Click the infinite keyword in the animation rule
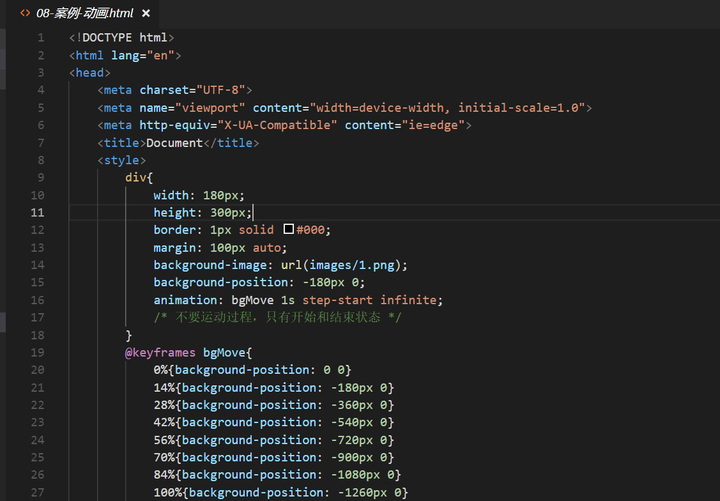This screenshot has width=720, height=501. click(407, 300)
